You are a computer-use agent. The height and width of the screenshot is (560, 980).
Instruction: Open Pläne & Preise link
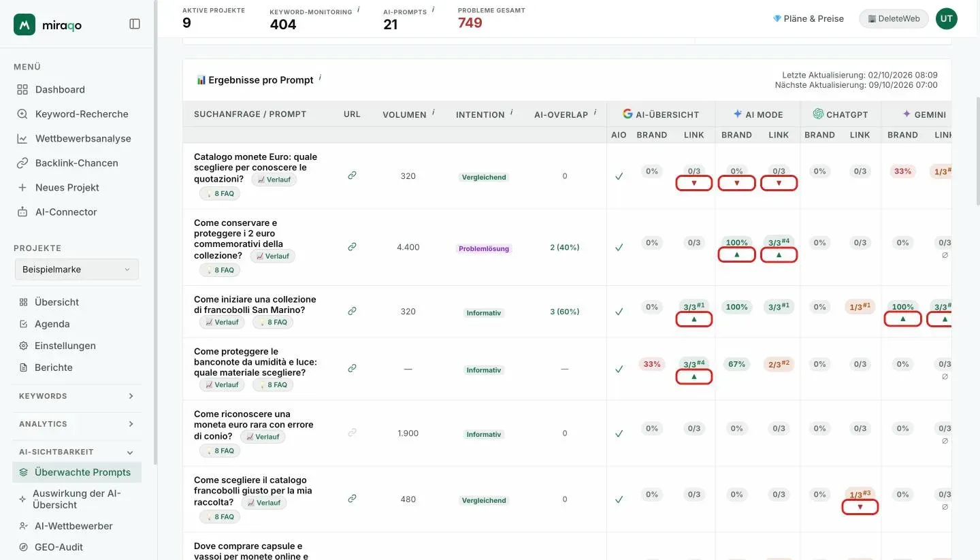(x=808, y=18)
